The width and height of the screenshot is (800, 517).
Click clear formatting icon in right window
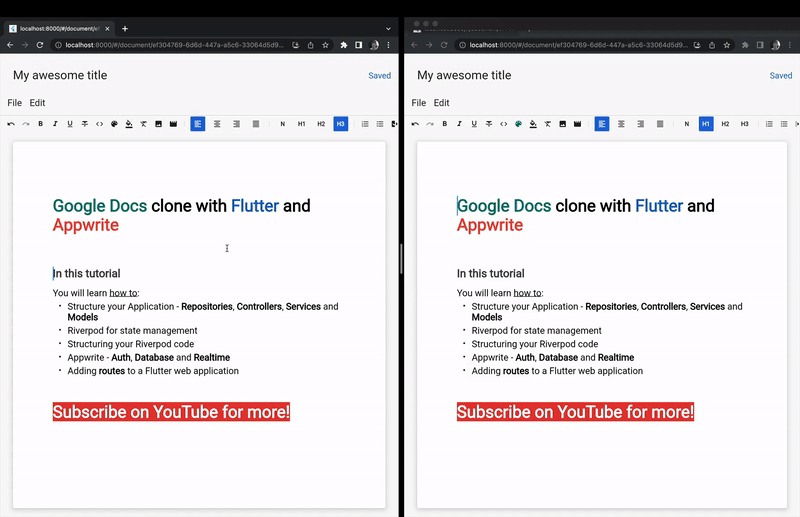click(548, 124)
